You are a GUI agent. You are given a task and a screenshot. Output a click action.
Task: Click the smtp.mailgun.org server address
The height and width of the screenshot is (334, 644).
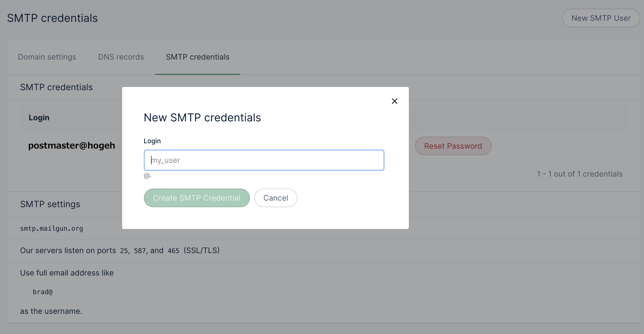[51, 228]
